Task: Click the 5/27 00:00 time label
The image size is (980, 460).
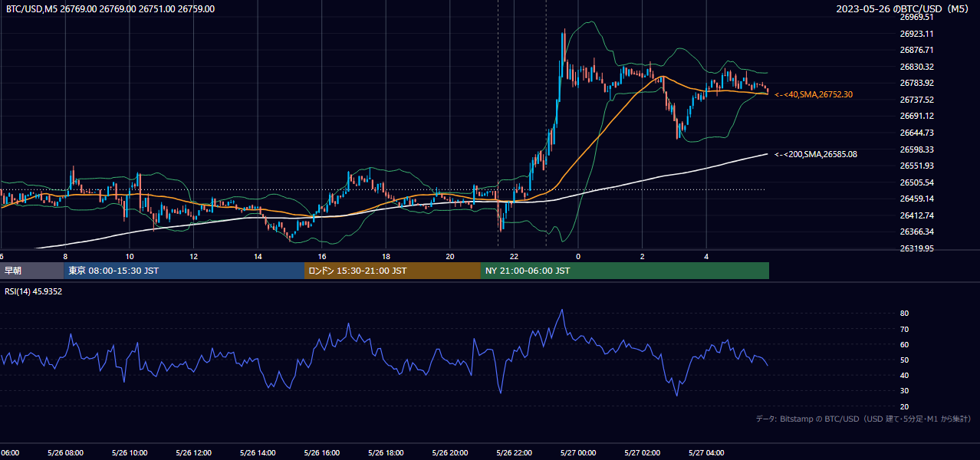Action: [x=578, y=453]
